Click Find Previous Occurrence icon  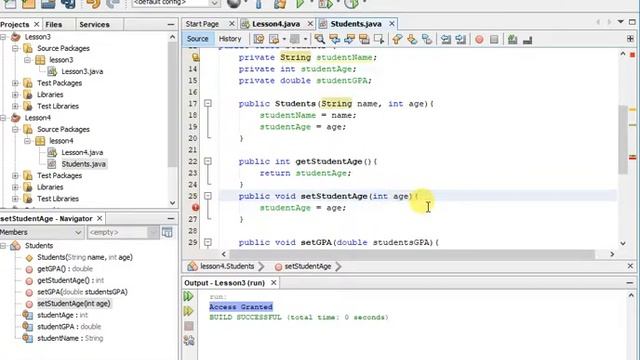point(335,39)
